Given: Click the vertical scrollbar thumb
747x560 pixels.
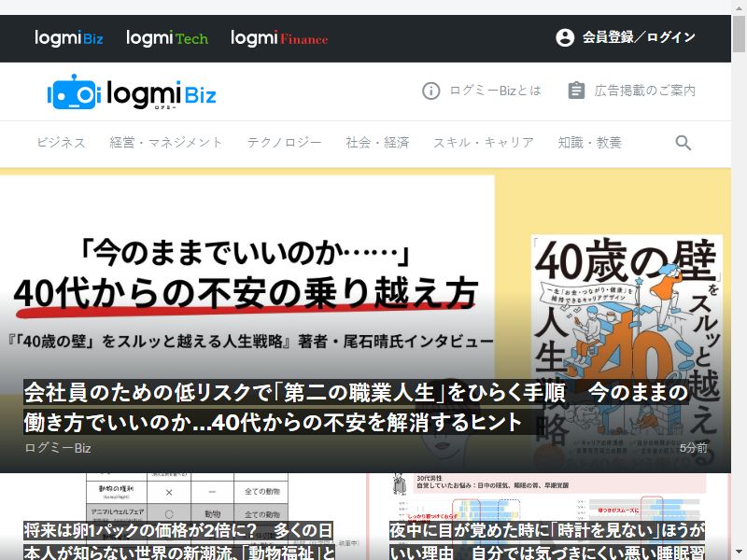Looking at the screenshot, I should coord(739,34).
